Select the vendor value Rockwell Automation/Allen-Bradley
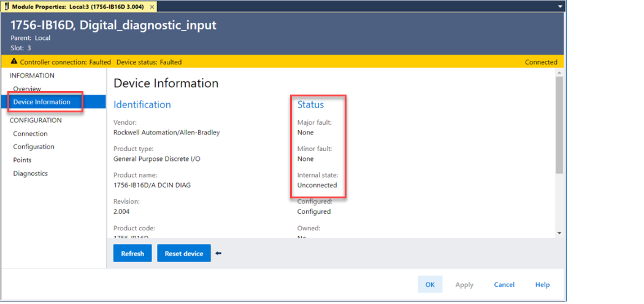644x304 pixels. click(x=166, y=133)
